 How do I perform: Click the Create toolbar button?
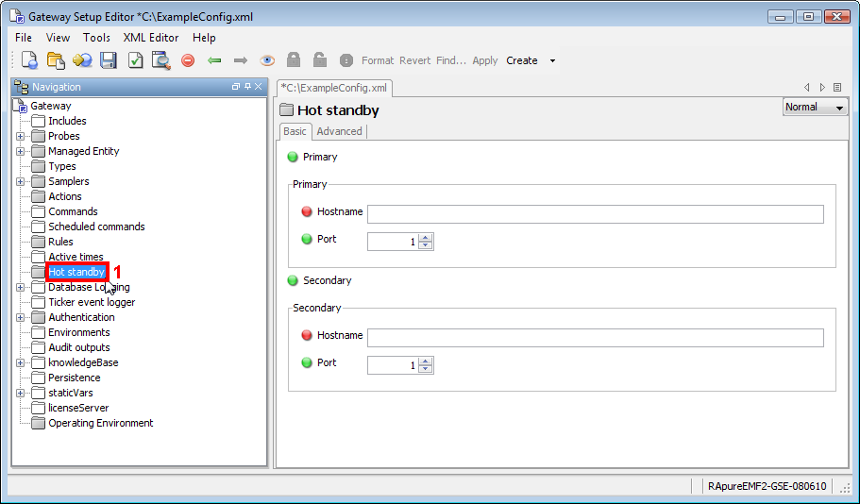(522, 60)
